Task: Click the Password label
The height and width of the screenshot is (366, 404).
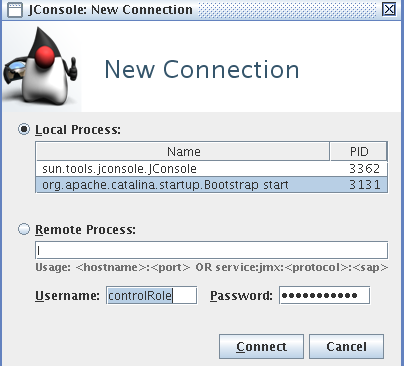Action: [x=241, y=296]
